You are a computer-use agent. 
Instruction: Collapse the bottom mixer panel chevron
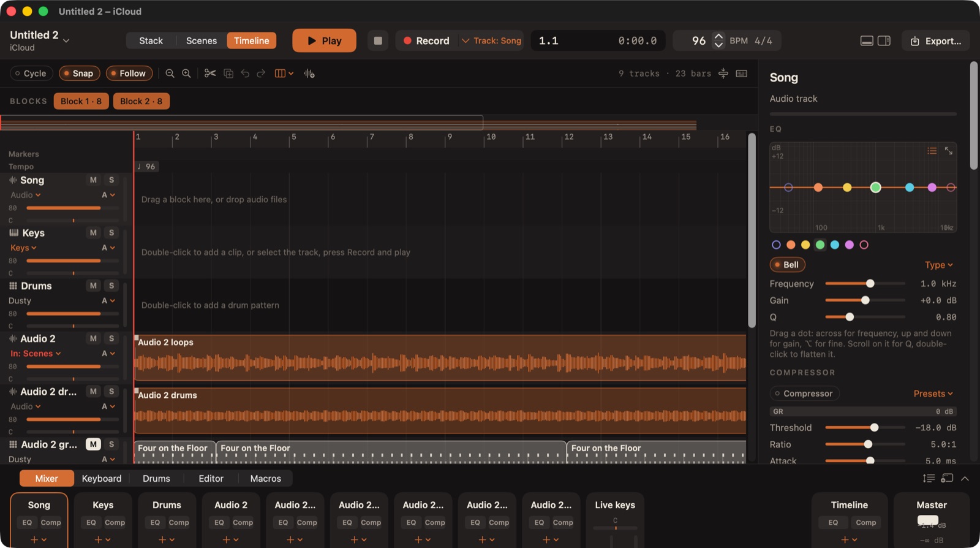965,478
